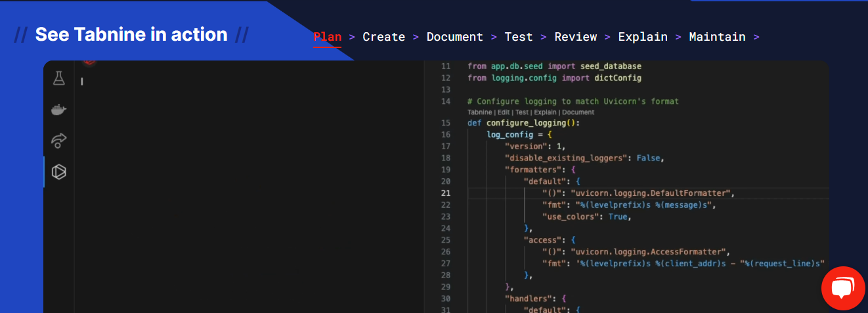This screenshot has width=868, height=313.
Task: Click the def configure_logging() line in the editor
Action: [523, 123]
